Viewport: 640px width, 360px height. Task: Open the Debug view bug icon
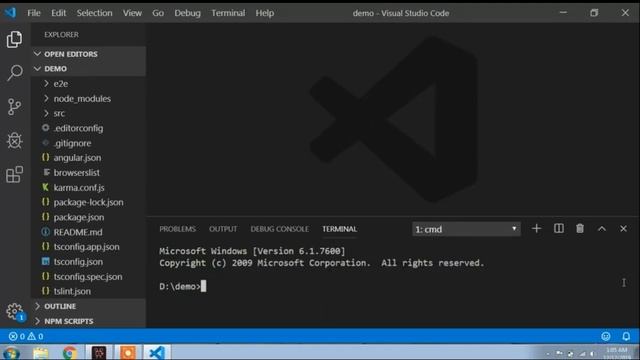pyautogui.click(x=14, y=140)
